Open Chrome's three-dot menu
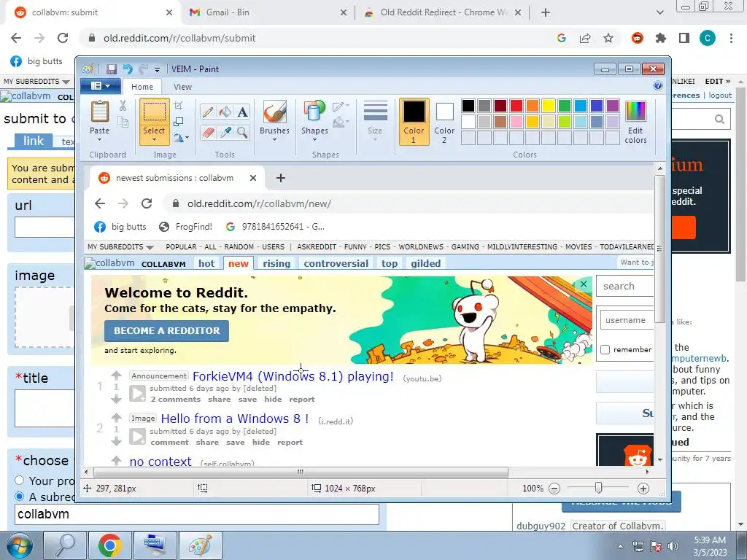The height and width of the screenshot is (560, 747). [731, 38]
